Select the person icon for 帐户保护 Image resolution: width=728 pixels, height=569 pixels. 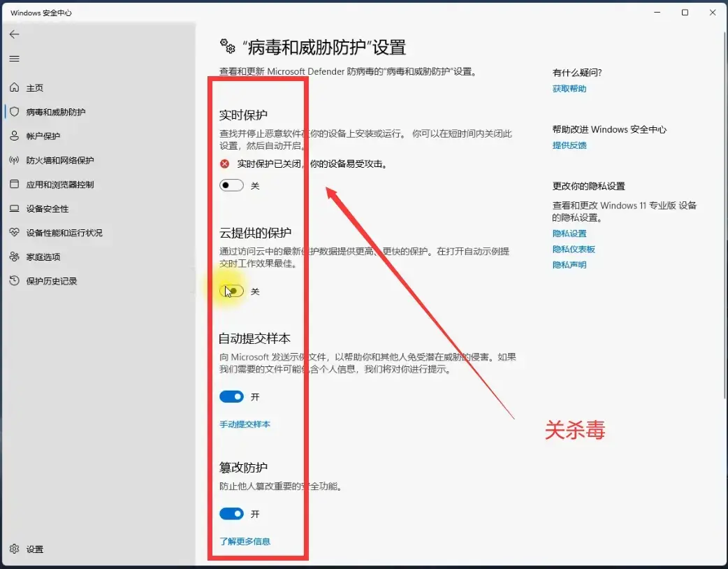pyautogui.click(x=15, y=136)
